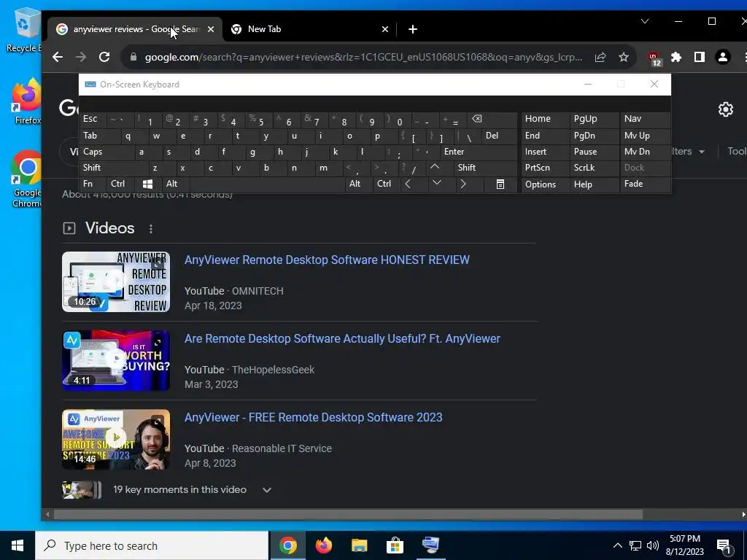Screen dimensions: 747x560
Task: Click the spacebar on On-Screen Keyboard
Action: (x=267, y=184)
